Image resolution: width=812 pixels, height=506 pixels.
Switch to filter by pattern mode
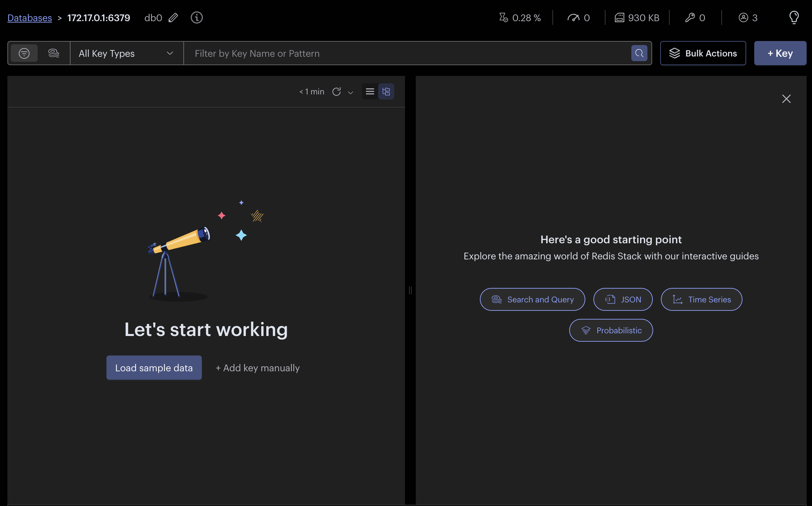[24, 53]
